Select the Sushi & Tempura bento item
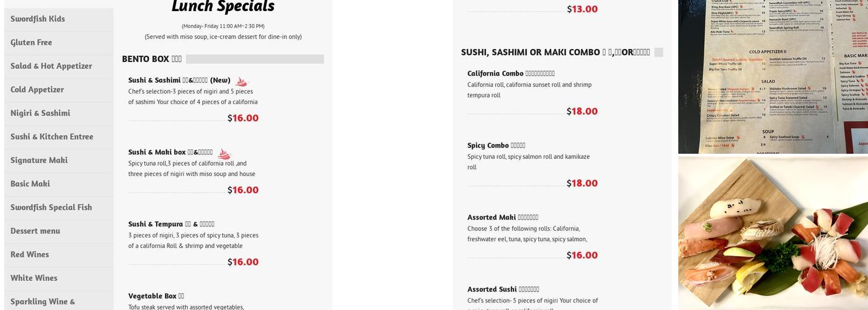 click(x=171, y=224)
